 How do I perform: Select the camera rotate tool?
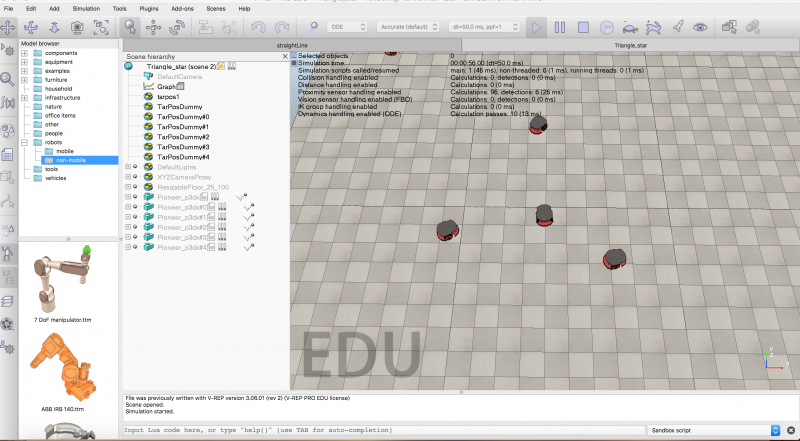point(31,27)
